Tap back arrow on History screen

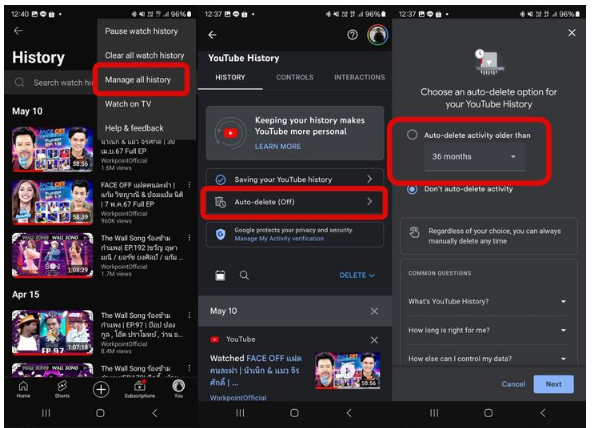[x=18, y=31]
